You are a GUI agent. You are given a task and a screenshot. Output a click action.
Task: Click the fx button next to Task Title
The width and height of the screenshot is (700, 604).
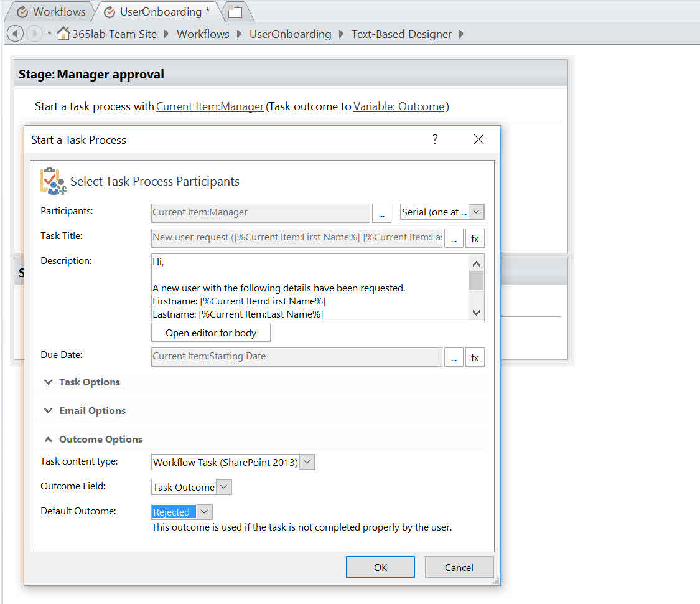pos(475,238)
